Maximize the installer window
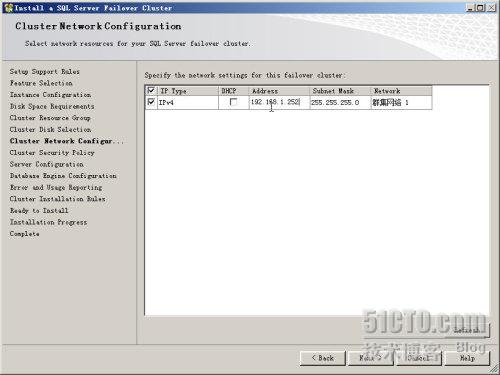This screenshot has height=375, width=500. pos(480,8)
